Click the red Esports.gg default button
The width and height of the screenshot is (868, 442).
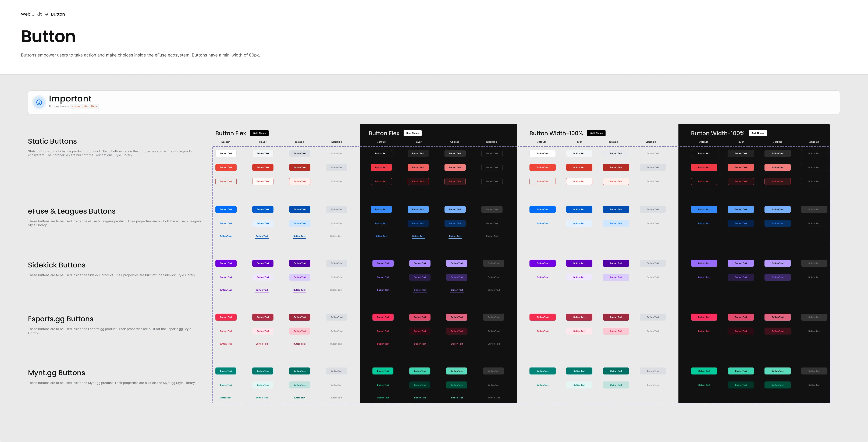click(226, 317)
